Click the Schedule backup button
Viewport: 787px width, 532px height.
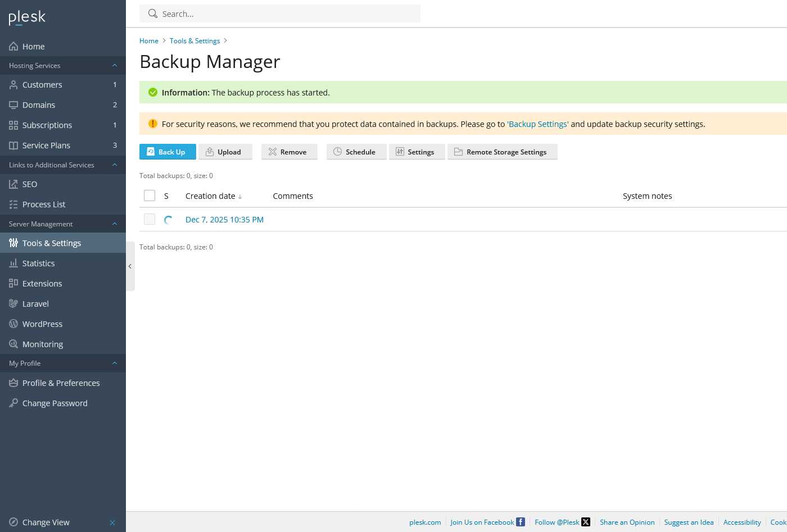point(356,152)
